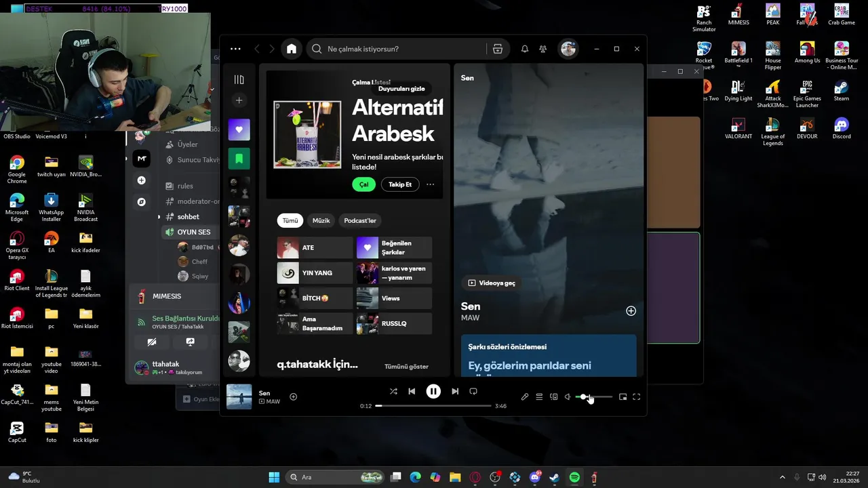Add Sen to Liked Songs in now-playing panel
This screenshot has height=488, width=868.
[x=631, y=310]
